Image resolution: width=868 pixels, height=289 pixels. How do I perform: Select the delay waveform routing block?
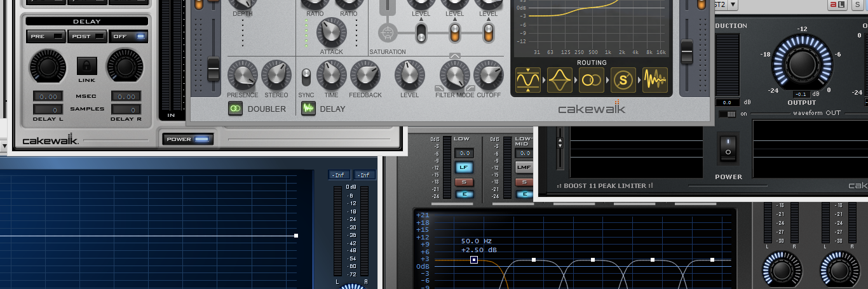click(655, 79)
